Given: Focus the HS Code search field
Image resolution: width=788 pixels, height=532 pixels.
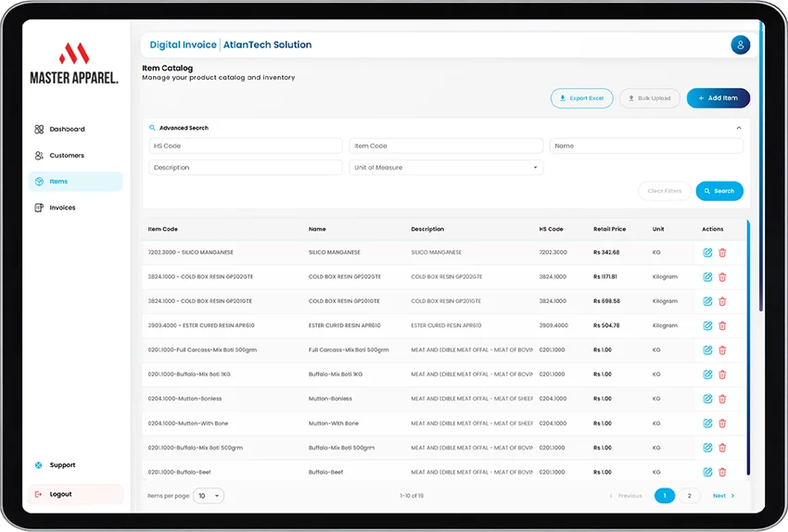Looking at the screenshot, I should pos(246,146).
